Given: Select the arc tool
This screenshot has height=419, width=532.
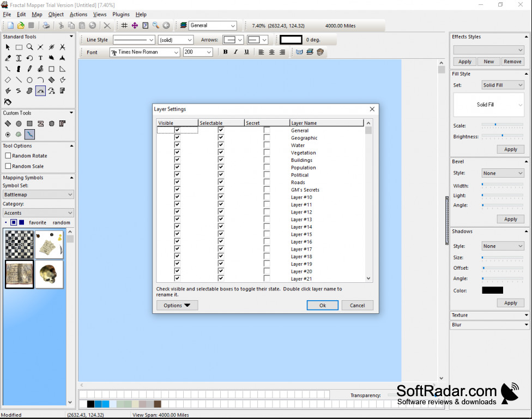Looking at the screenshot, I should tap(40, 80).
